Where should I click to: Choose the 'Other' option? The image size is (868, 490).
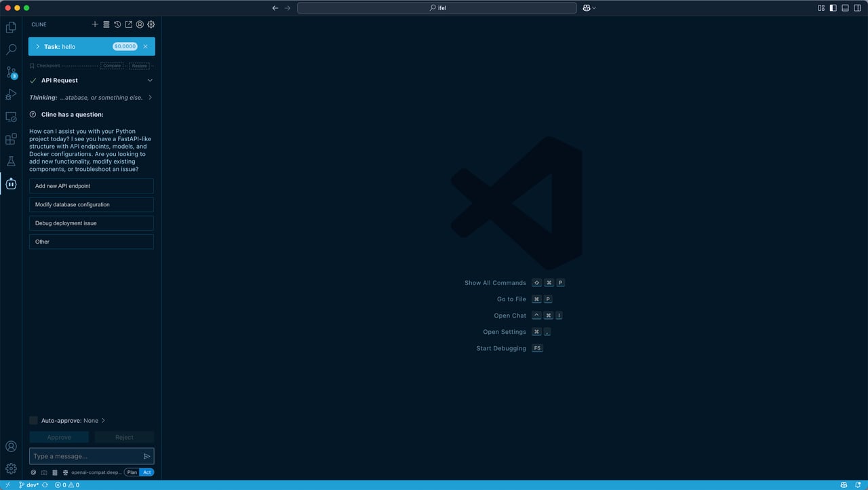point(92,242)
